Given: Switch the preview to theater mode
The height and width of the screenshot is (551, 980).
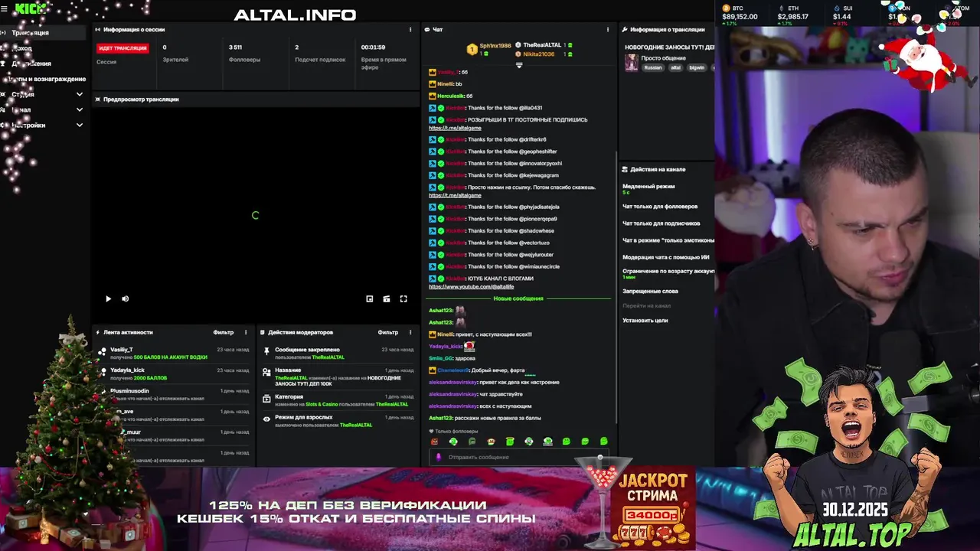Looking at the screenshot, I should tap(387, 299).
